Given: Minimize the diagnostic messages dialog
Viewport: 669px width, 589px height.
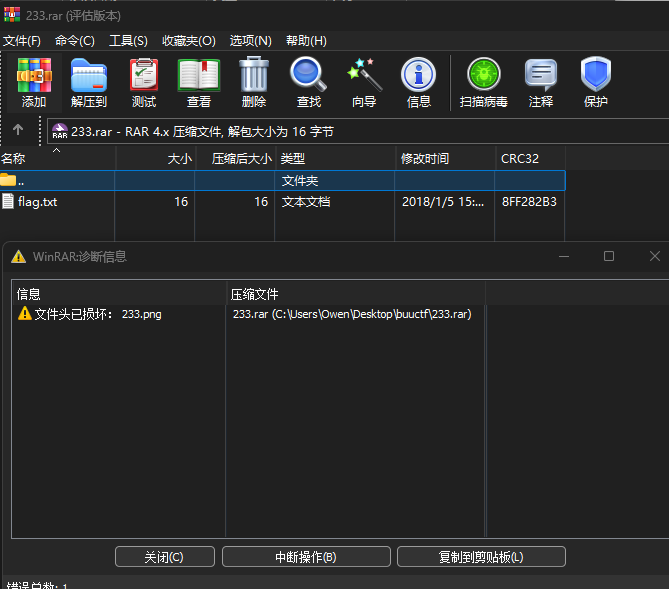Looking at the screenshot, I should pyautogui.click(x=564, y=257).
